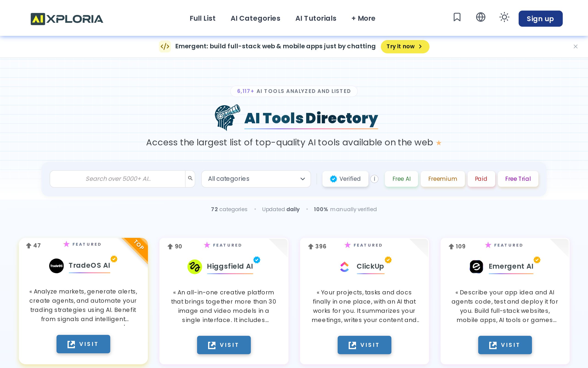Open AI Tutorials menu item
Screen dimensions: 588x368
tap(316, 18)
